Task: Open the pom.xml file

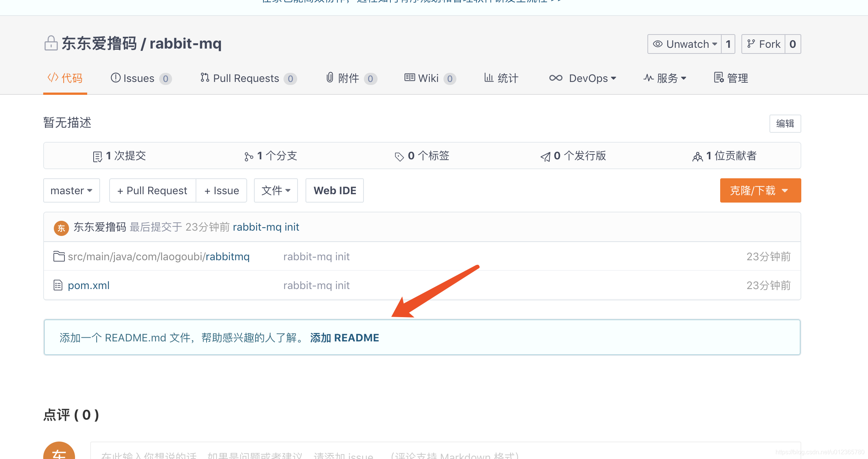Action: tap(89, 285)
